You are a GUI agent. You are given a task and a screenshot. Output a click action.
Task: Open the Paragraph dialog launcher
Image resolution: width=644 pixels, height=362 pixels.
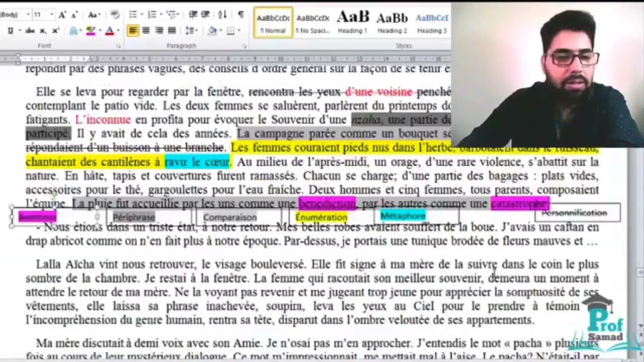click(x=245, y=46)
